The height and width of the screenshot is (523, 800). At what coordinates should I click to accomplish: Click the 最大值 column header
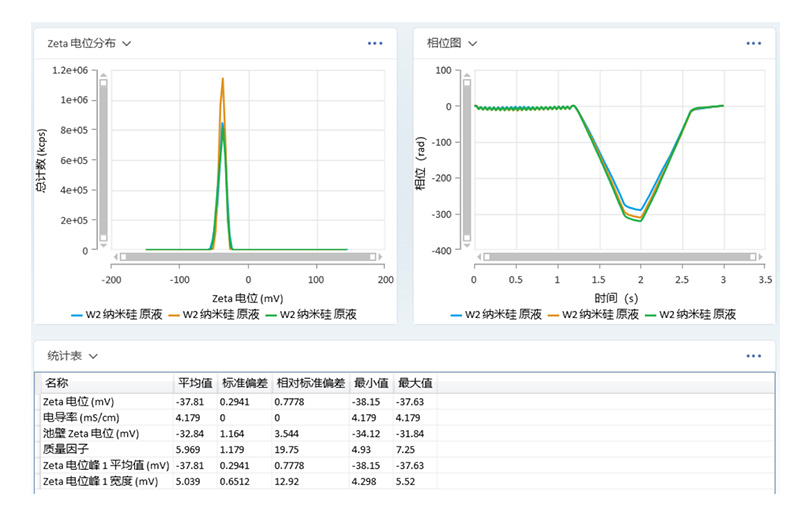[x=414, y=382]
